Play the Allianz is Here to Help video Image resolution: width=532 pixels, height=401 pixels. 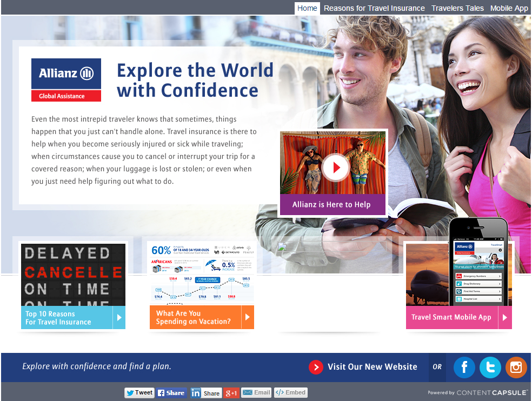(335, 168)
